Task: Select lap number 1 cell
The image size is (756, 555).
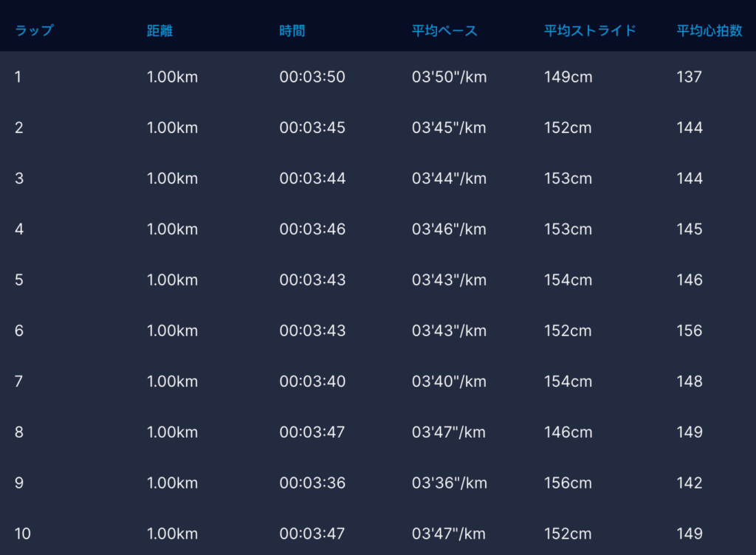Action: [18, 77]
